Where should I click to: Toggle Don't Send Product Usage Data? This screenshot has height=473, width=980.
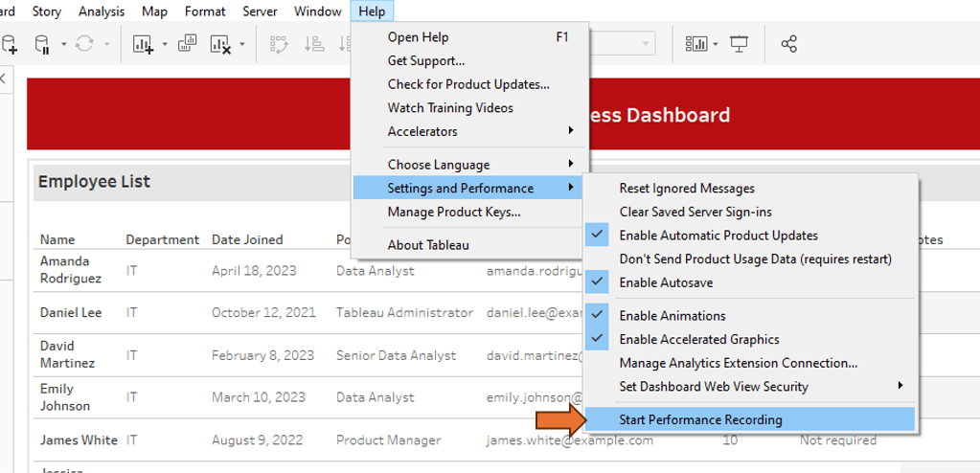pyautogui.click(x=749, y=259)
